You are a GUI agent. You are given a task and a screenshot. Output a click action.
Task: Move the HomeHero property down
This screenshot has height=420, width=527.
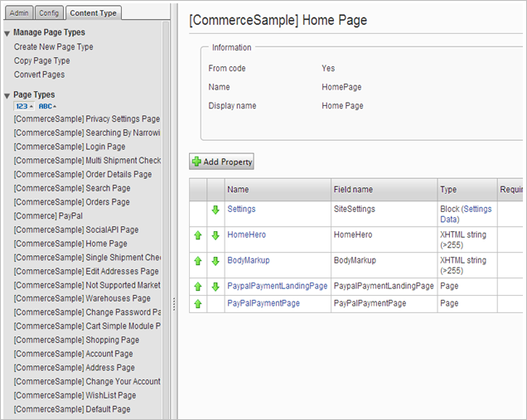[x=215, y=236]
